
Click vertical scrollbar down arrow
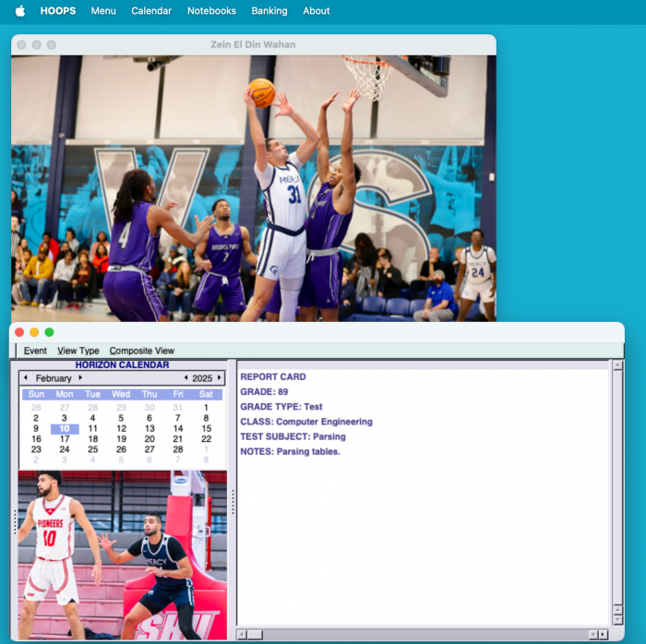click(617, 621)
